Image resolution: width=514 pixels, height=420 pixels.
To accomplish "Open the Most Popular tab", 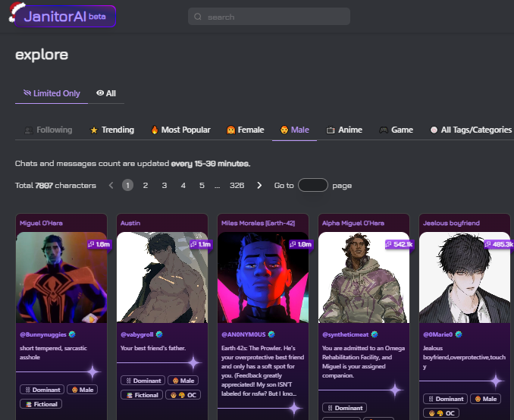I will pyautogui.click(x=180, y=130).
